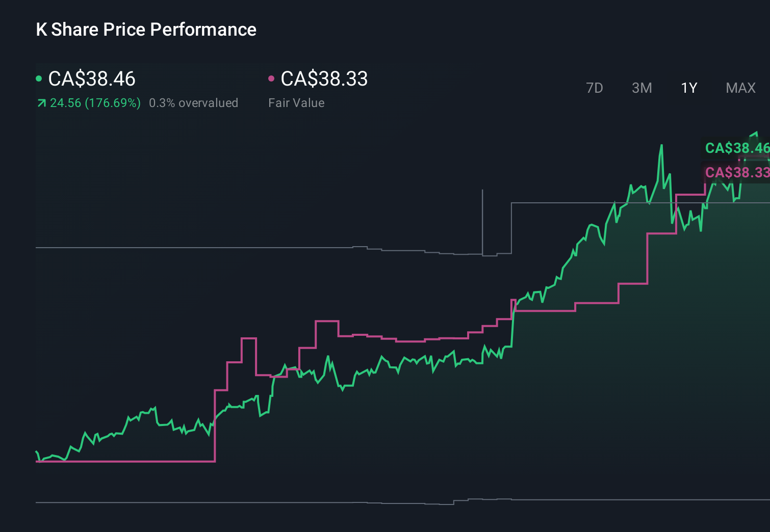Select the green CA$38.46 price badge

click(738, 148)
